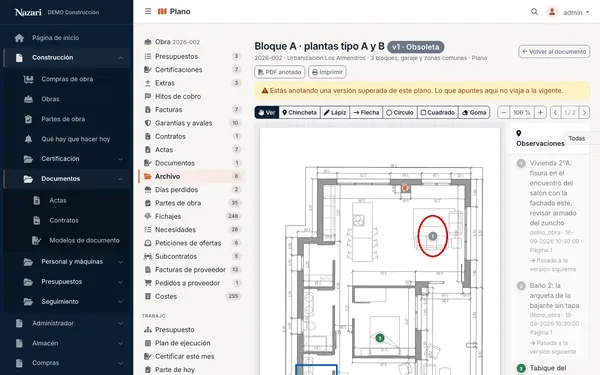Open Pedidos a proveedor
This screenshot has width=600, height=375.
tap(191, 283)
